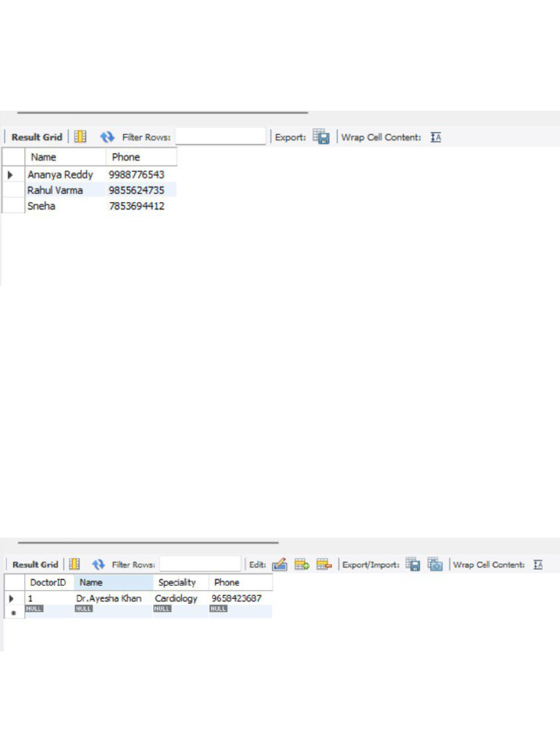Select phone value 9855624735
The image size is (560, 747).
(x=141, y=190)
